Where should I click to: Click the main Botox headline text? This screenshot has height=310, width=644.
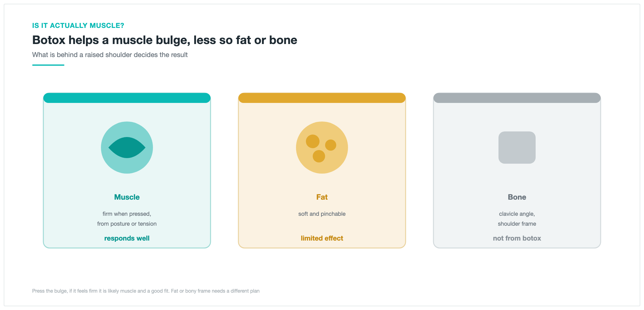click(x=165, y=40)
